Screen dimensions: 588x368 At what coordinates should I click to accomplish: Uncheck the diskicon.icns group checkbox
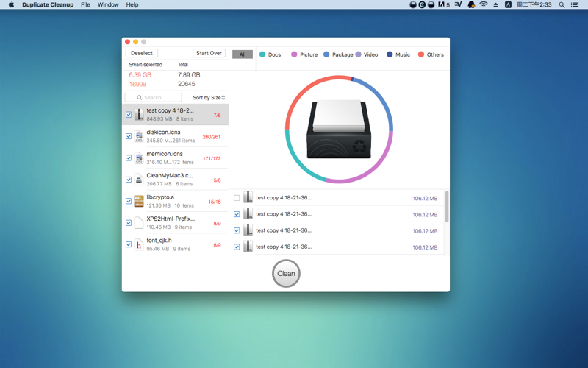[x=129, y=136]
